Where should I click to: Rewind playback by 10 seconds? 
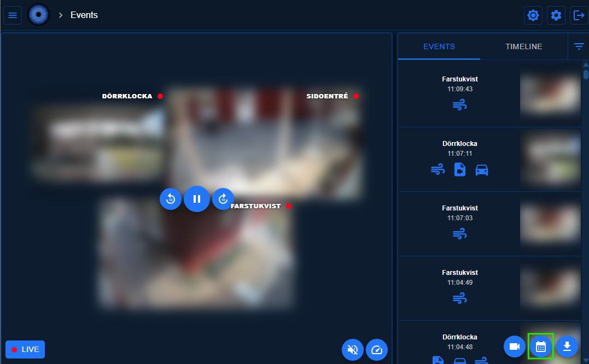(x=171, y=199)
